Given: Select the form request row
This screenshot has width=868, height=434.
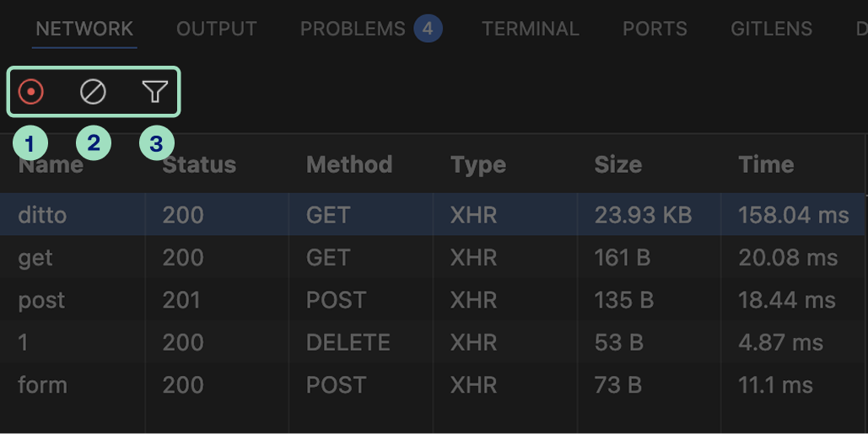Looking at the screenshot, I should 42,385.
